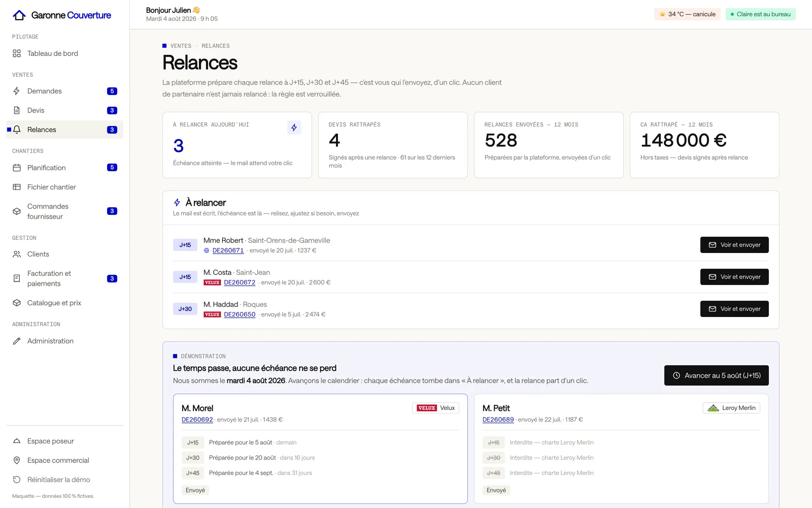Image resolution: width=812 pixels, height=508 pixels.
Task: Click the lightning icon beside the À relancer heading
Action: [177, 203]
